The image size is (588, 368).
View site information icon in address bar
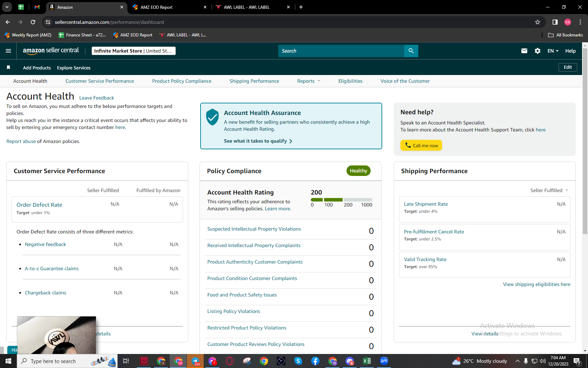(x=48, y=22)
